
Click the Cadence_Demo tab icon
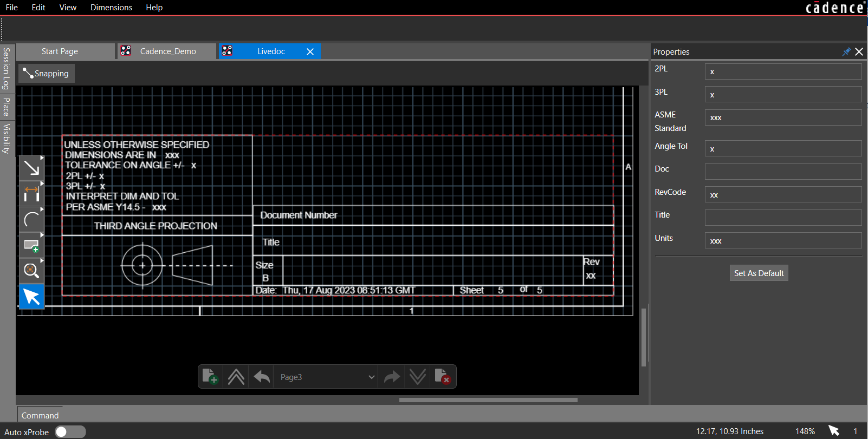click(x=126, y=51)
